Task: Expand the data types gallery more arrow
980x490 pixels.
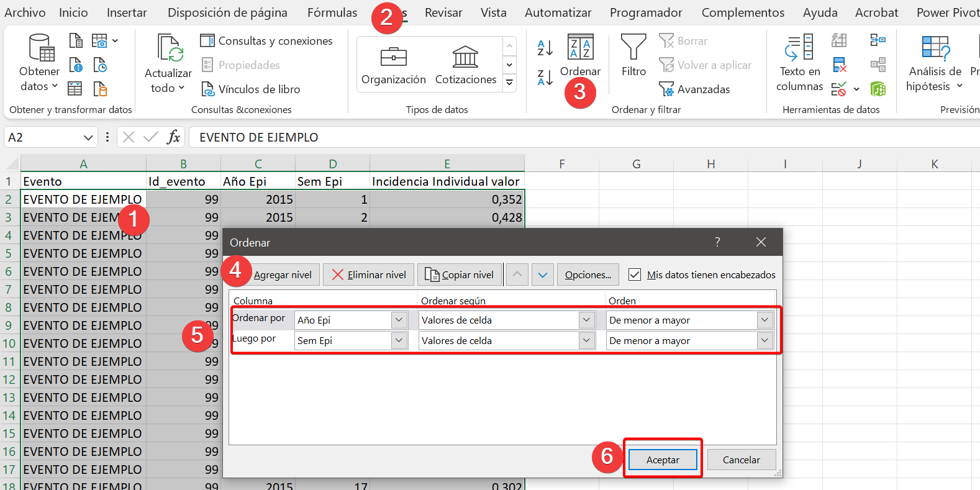Action: [509, 81]
